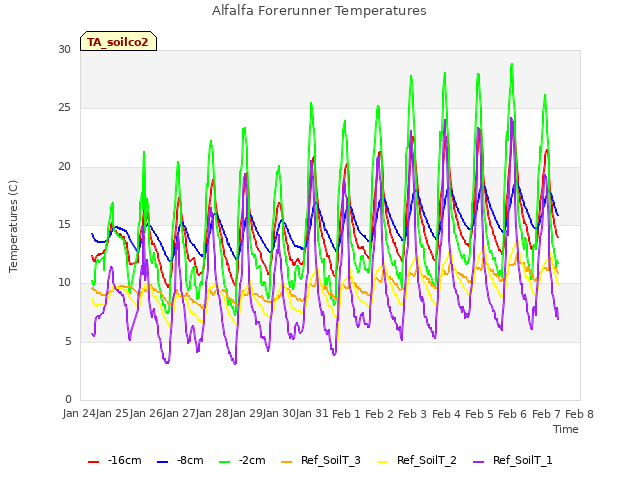Click the lowest purple Ref_SoilT_1 trough near Jan 29
Screen dimensions: 640x480
pyautogui.click(x=235, y=363)
